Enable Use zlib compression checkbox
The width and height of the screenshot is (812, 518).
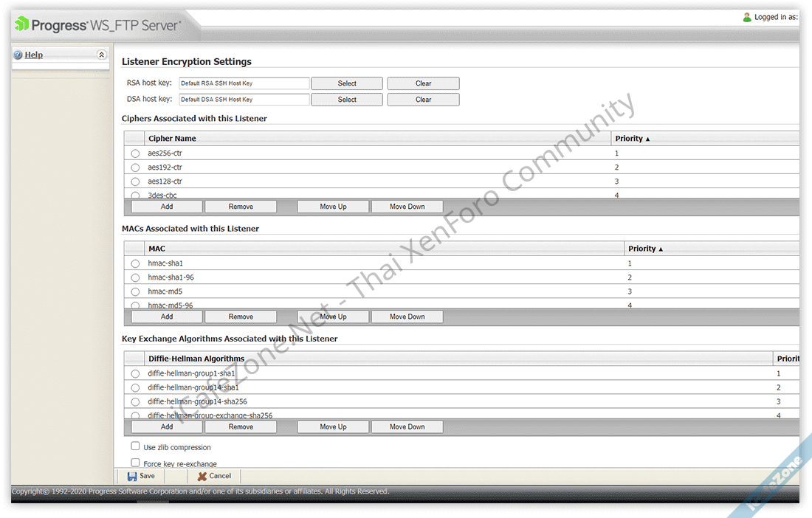[x=135, y=446]
